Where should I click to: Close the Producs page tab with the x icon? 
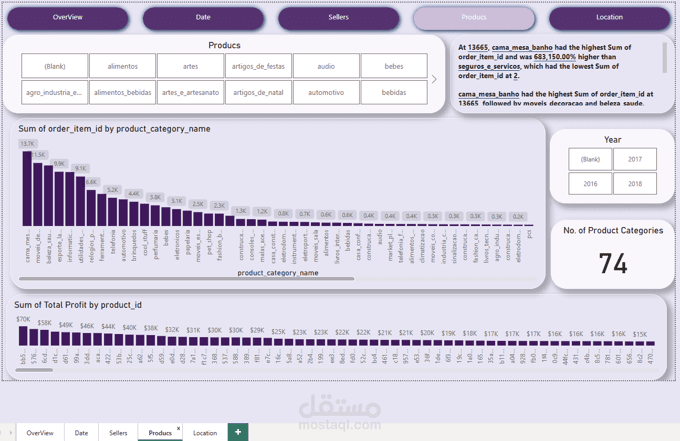pyautogui.click(x=178, y=428)
